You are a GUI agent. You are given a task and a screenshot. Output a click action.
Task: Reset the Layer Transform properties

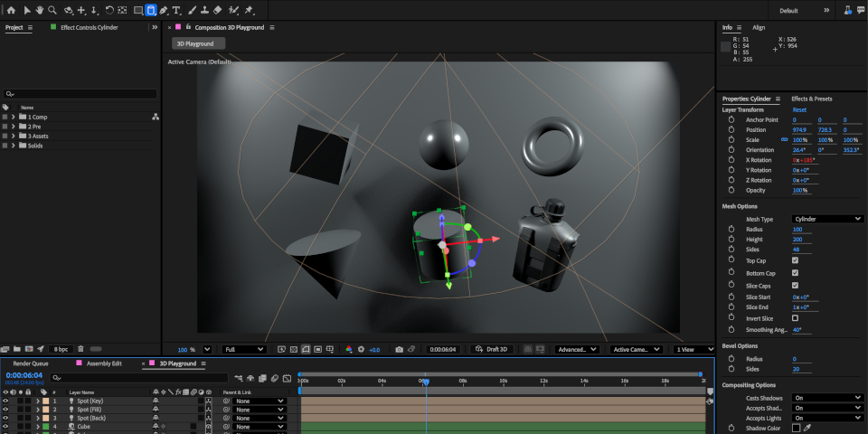coord(799,109)
